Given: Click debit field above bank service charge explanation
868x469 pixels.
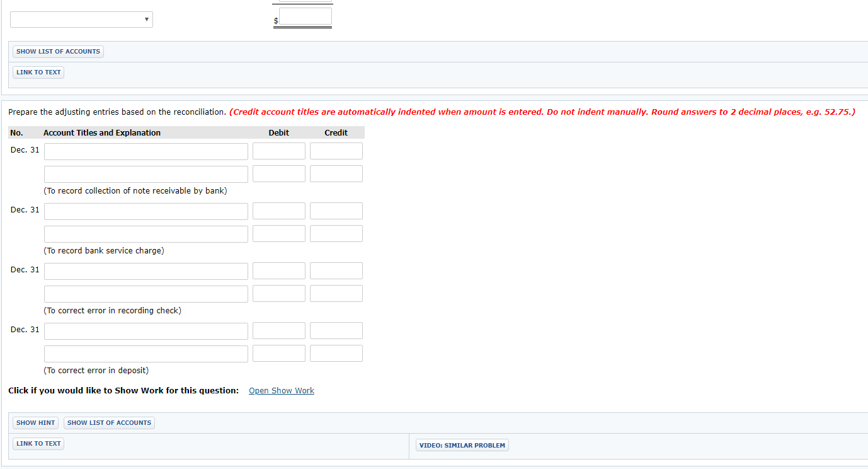Looking at the screenshot, I should pos(279,234).
